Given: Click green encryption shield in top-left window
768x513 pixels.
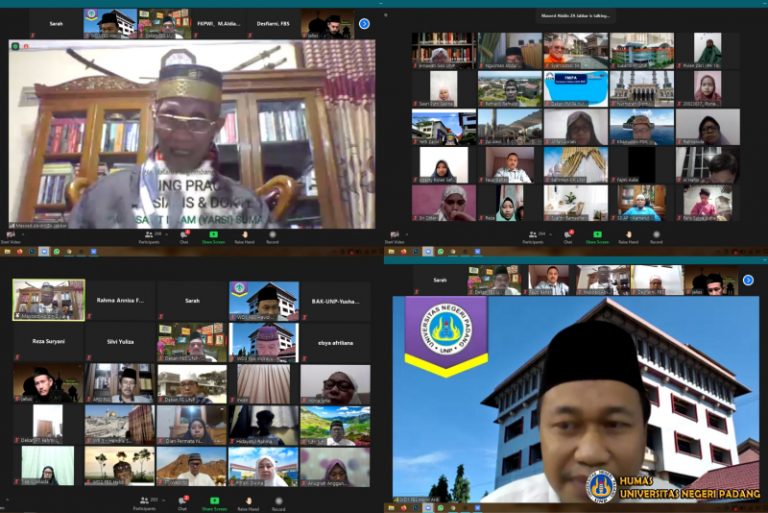Looking at the screenshot, I should 15,46.
